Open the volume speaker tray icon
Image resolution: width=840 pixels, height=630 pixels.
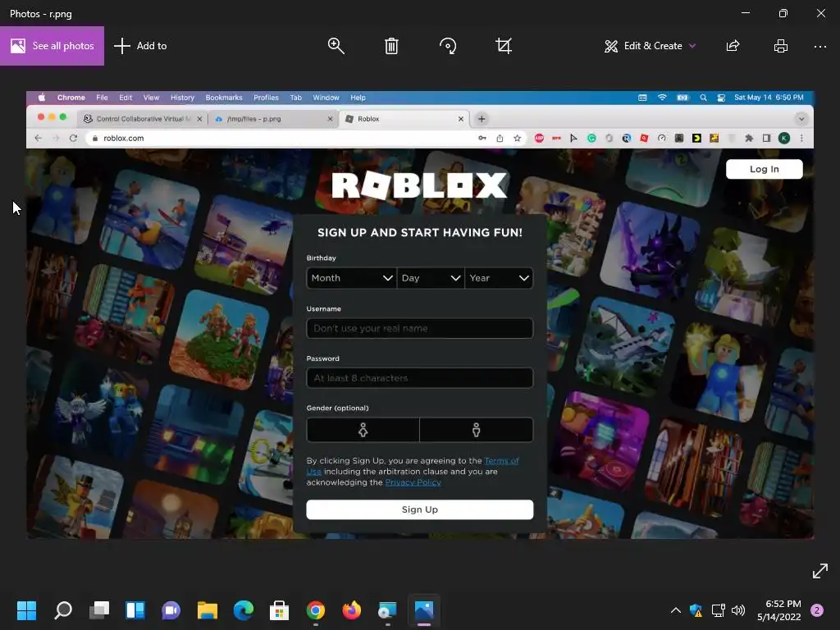tap(738, 610)
